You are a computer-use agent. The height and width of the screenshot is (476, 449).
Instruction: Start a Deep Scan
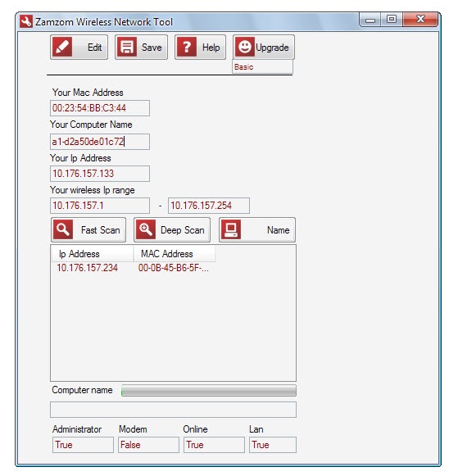(x=172, y=229)
